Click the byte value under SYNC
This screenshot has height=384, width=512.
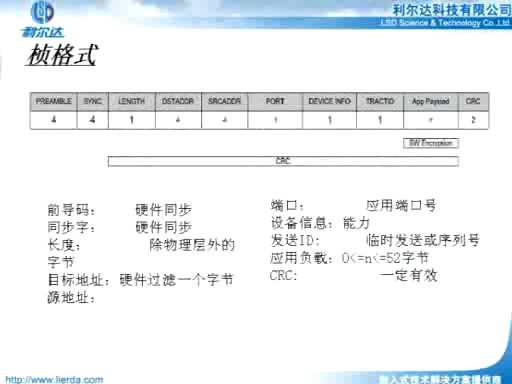click(x=93, y=119)
